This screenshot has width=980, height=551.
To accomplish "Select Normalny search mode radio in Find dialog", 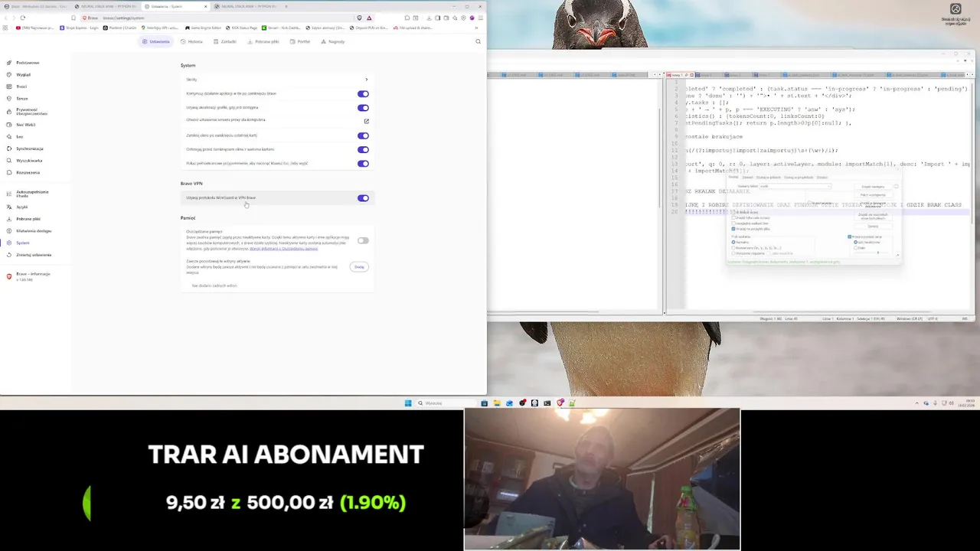I will (x=733, y=242).
